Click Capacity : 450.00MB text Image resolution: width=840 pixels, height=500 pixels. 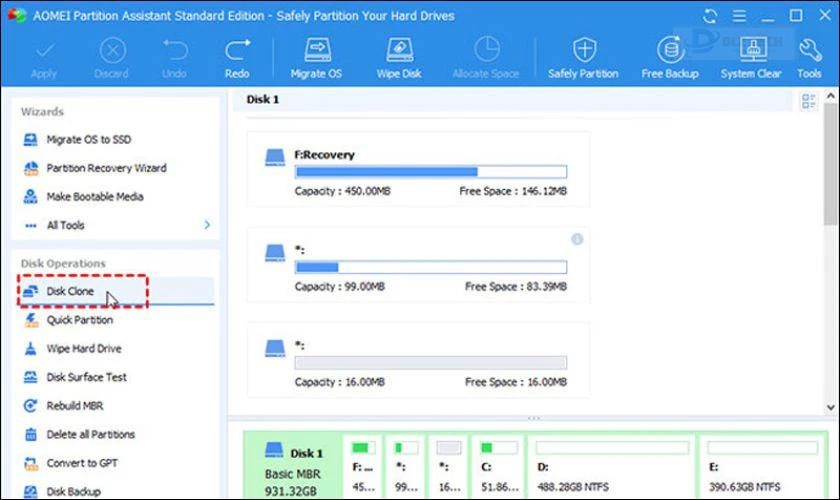(342, 191)
